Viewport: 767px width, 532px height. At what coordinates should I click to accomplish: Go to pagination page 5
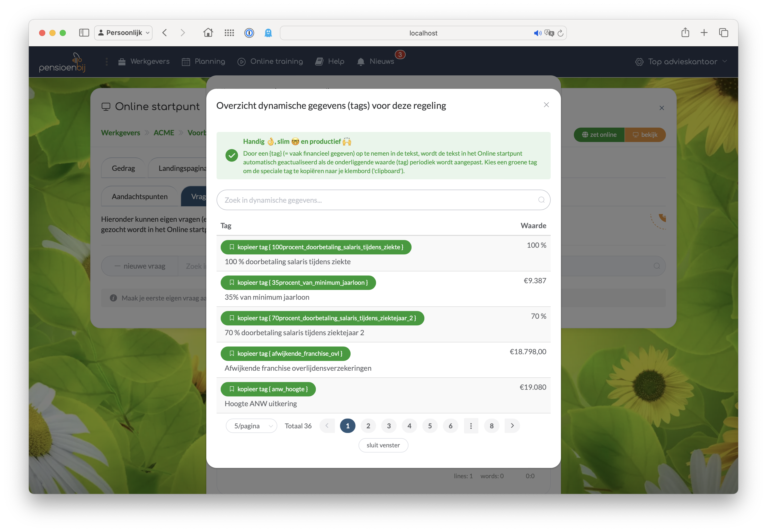point(430,426)
